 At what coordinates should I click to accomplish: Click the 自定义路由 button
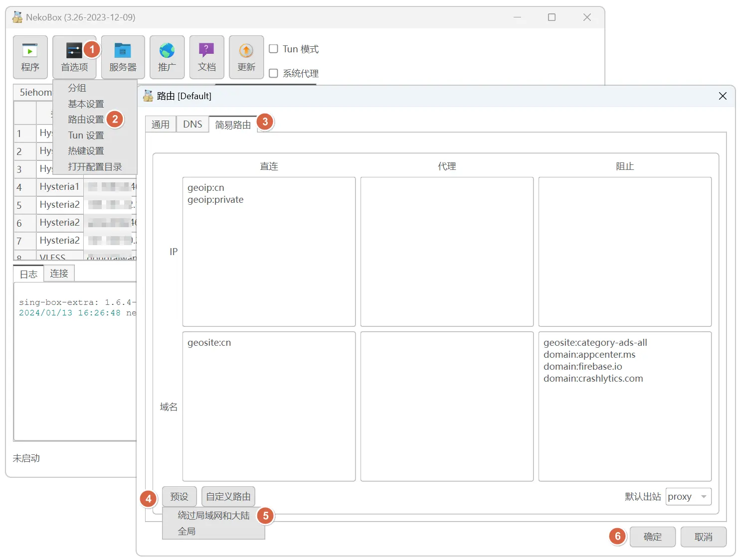click(228, 497)
